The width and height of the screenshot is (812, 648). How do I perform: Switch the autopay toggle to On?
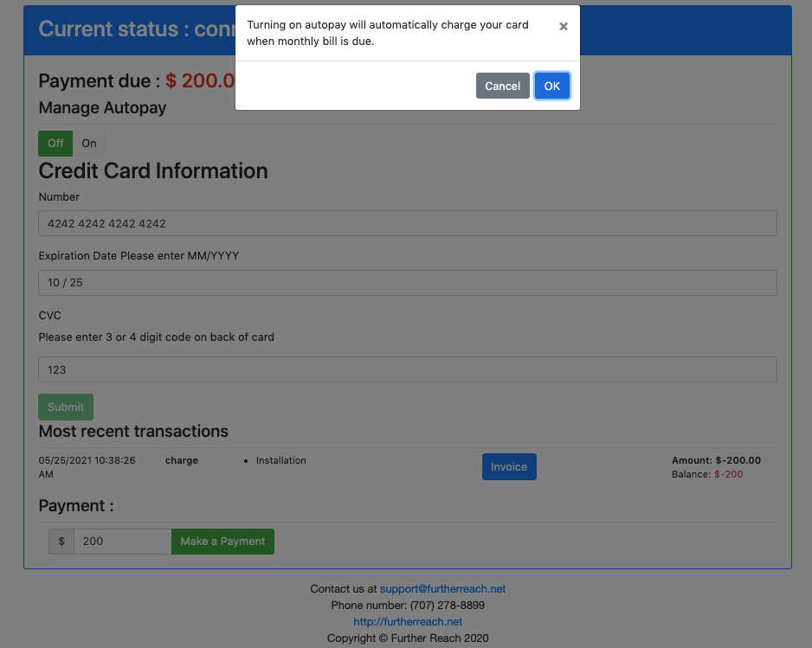(x=89, y=144)
